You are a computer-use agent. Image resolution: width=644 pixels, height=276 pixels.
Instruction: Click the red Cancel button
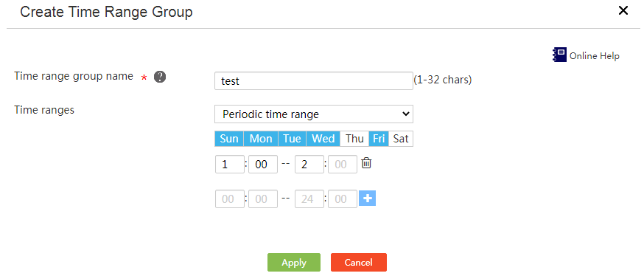tap(359, 263)
